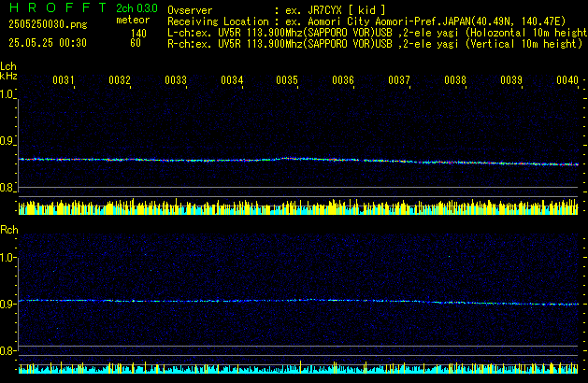
Task: Click the 0032 time marker
Action: [x=120, y=80]
